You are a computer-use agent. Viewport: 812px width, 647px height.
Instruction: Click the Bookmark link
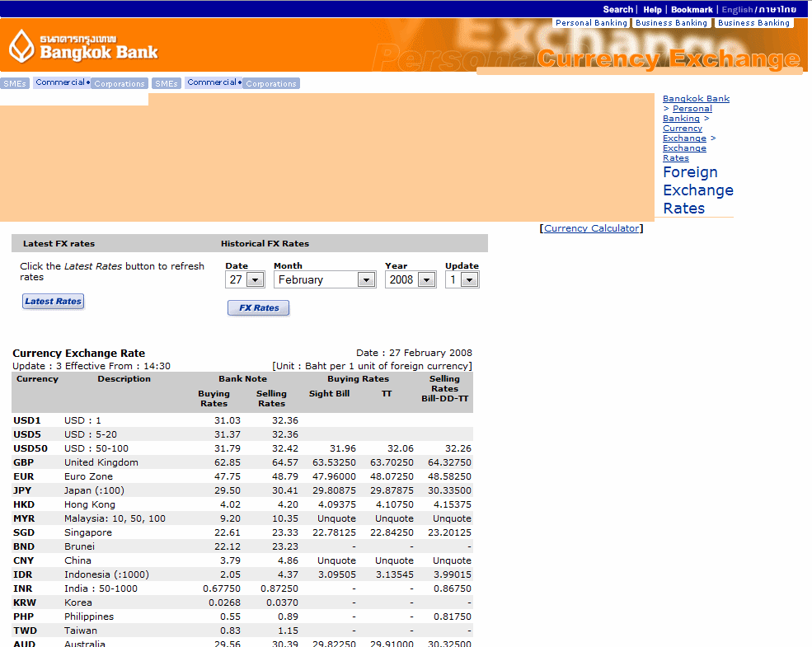coord(692,9)
